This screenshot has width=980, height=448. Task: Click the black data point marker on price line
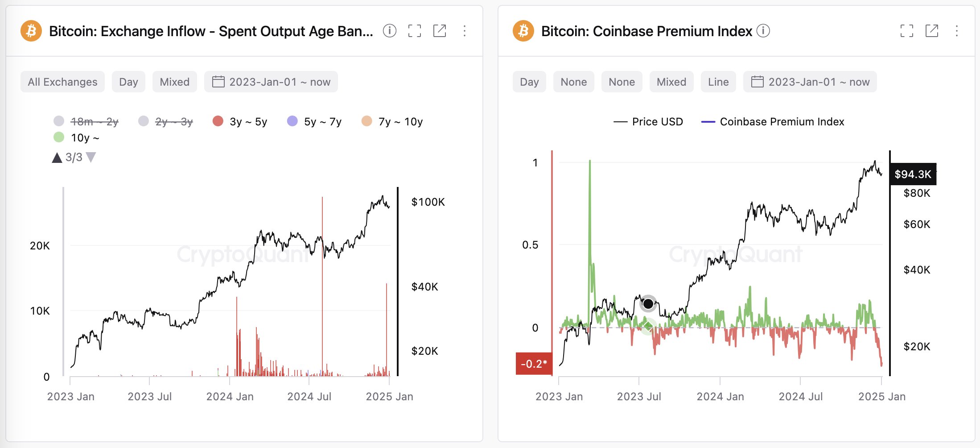coord(648,304)
